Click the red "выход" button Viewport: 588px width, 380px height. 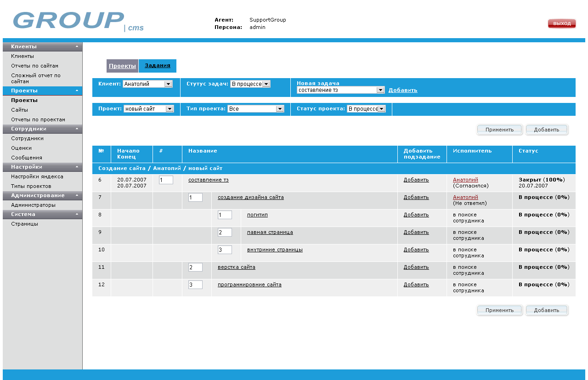tap(561, 23)
